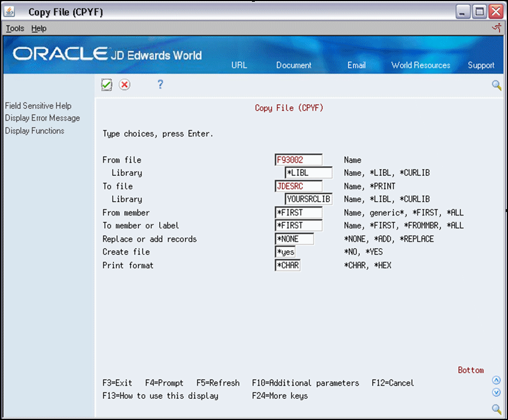The image size is (508, 420).
Task: Open the Tools menu
Action: pos(15,29)
